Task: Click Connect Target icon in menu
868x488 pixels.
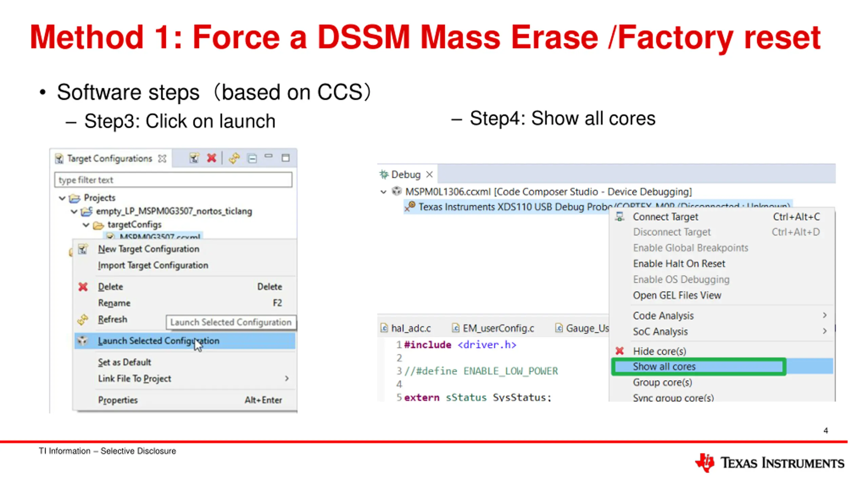Action: pyautogui.click(x=620, y=217)
